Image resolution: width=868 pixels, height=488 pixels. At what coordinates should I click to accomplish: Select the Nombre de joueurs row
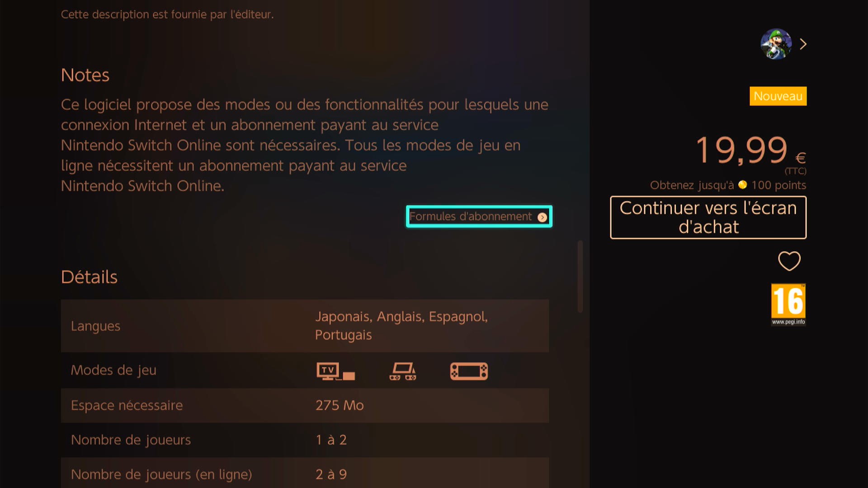pos(305,440)
